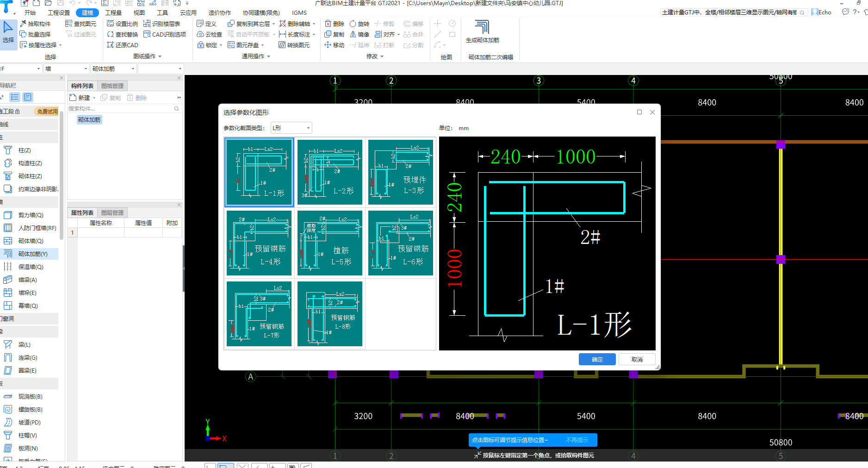The width and height of the screenshot is (868, 468).
Task: Edit the green 1000 width dimension
Action: (x=576, y=157)
